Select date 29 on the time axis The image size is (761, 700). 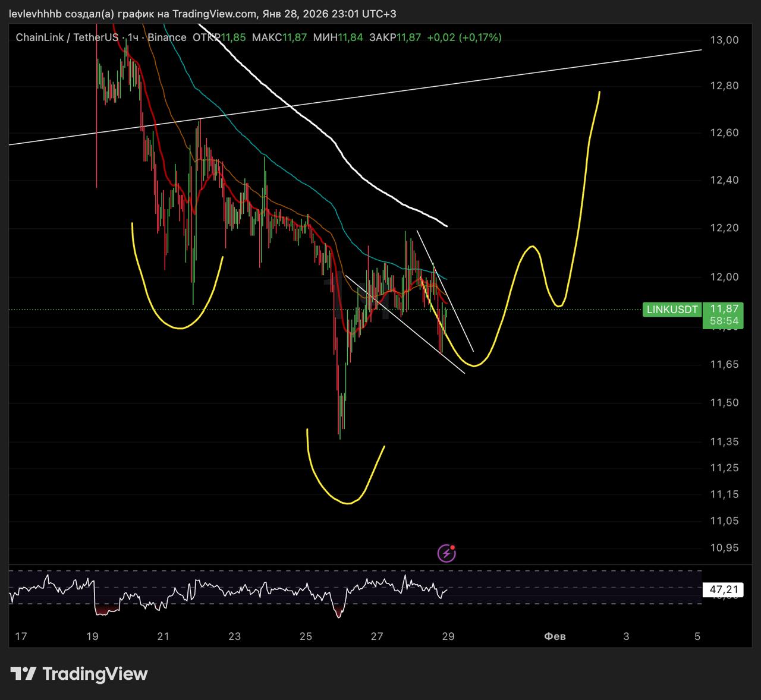click(x=448, y=636)
